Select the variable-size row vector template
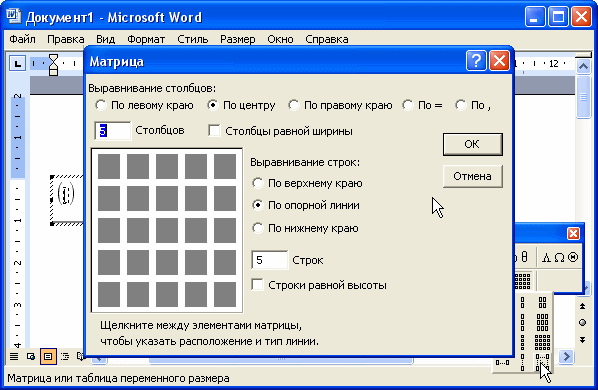Image resolution: width=598 pixels, height=390 pixels. [x=502, y=363]
